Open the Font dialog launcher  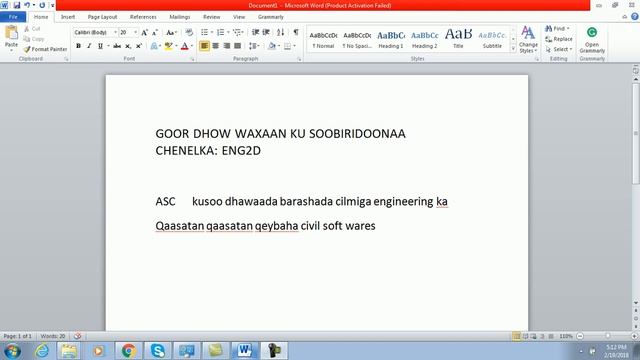coord(192,59)
